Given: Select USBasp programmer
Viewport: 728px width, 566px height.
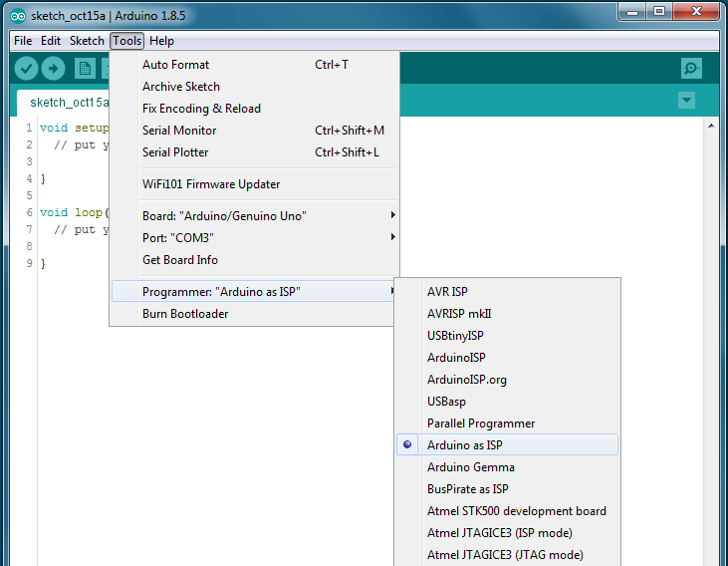Looking at the screenshot, I should (508, 402).
